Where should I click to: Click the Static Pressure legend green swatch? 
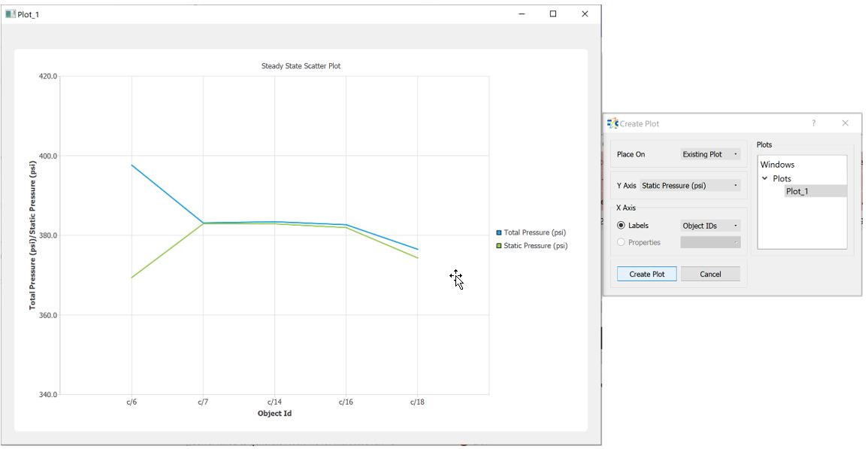point(499,246)
